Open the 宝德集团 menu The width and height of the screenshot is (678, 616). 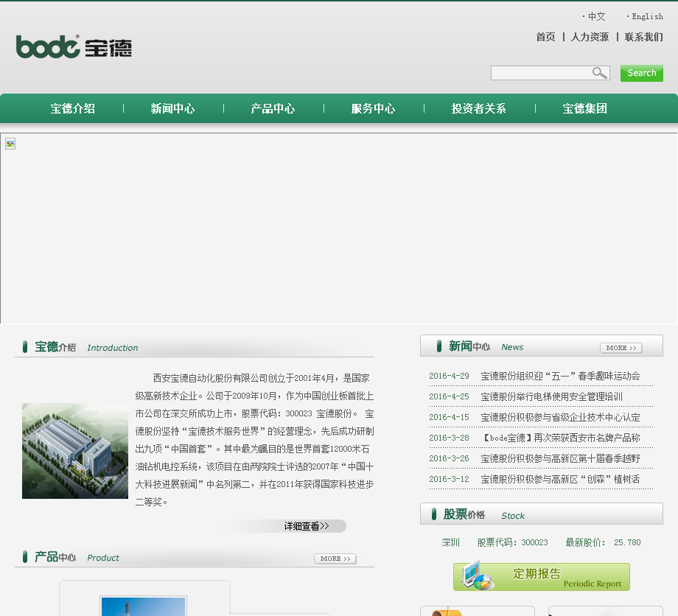point(584,108)
